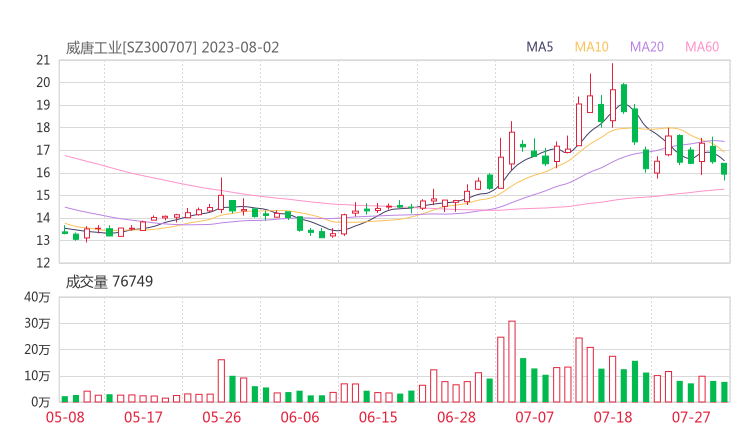Image resolution: width=740 pixels, height=440 pixels.
Task: Click the 30万 volume axis label
Action: point(37,323)
